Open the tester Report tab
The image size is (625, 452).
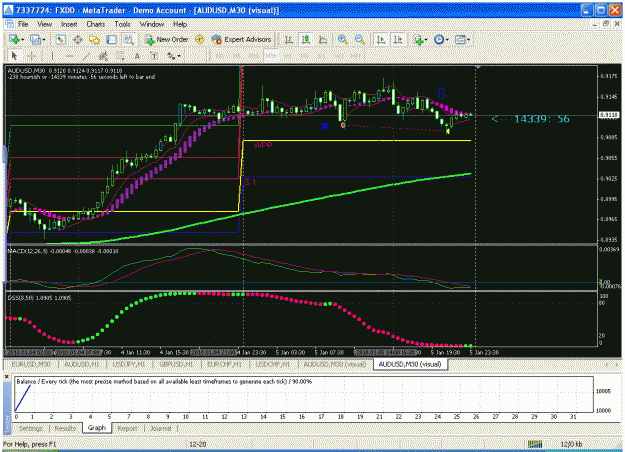coord(128,428)
